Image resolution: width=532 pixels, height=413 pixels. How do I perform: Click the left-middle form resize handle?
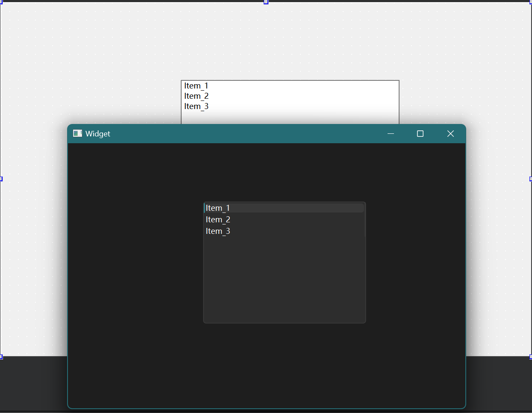(x=1, y=179)
